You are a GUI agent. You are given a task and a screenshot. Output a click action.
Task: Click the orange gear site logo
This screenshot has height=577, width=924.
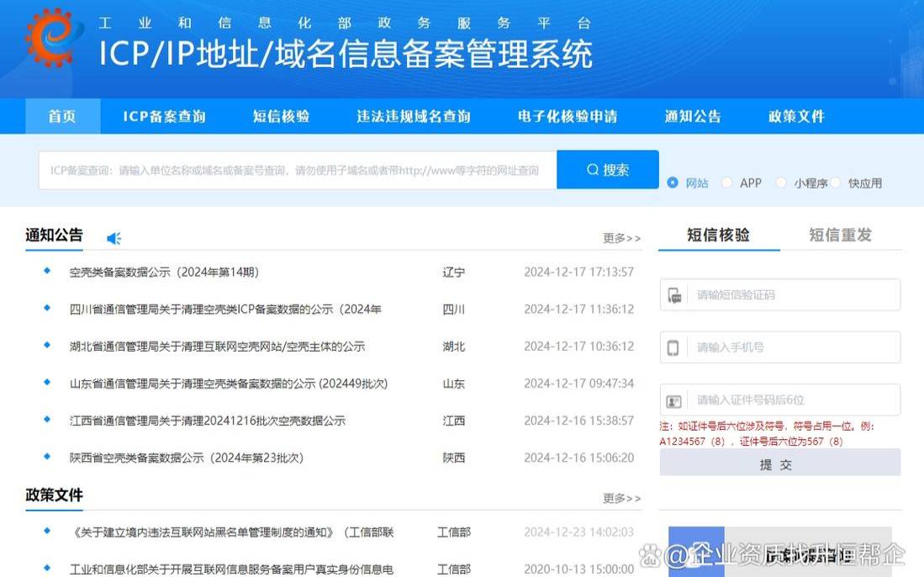pos(52,36)
